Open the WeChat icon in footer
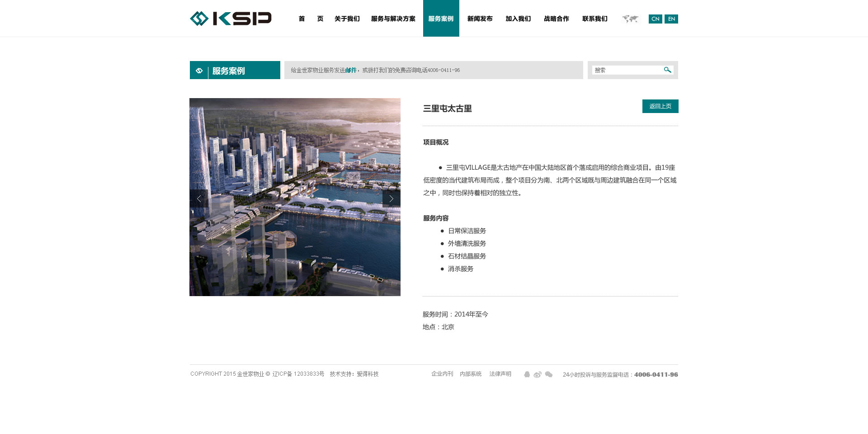Image resolution: width=868 pixels, height=434 pixels. coord(549,374)
